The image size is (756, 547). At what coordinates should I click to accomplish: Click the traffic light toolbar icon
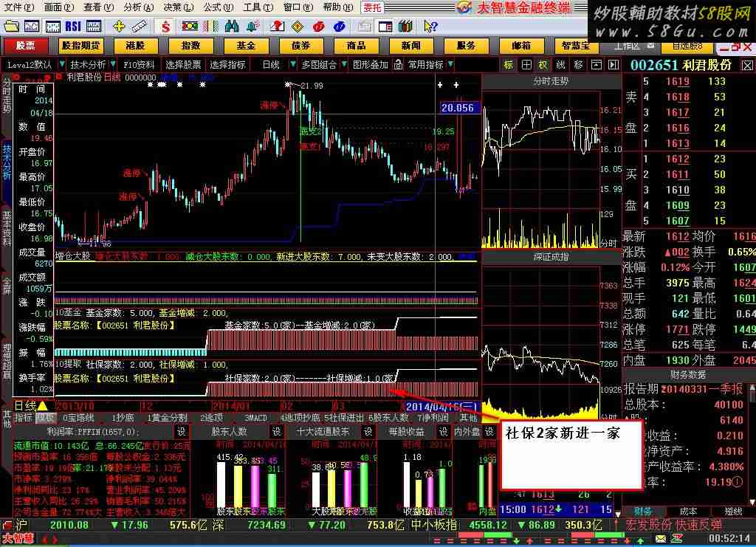190,26
